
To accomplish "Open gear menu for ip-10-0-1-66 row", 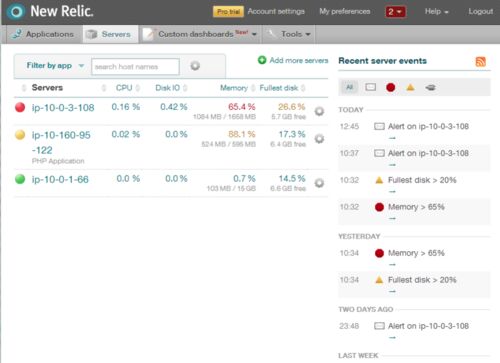I will tap(319, 183).
